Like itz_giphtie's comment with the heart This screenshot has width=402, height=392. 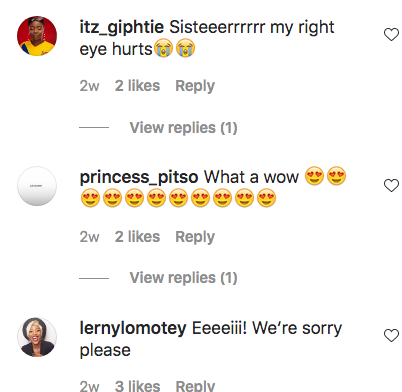coord(391,34)
